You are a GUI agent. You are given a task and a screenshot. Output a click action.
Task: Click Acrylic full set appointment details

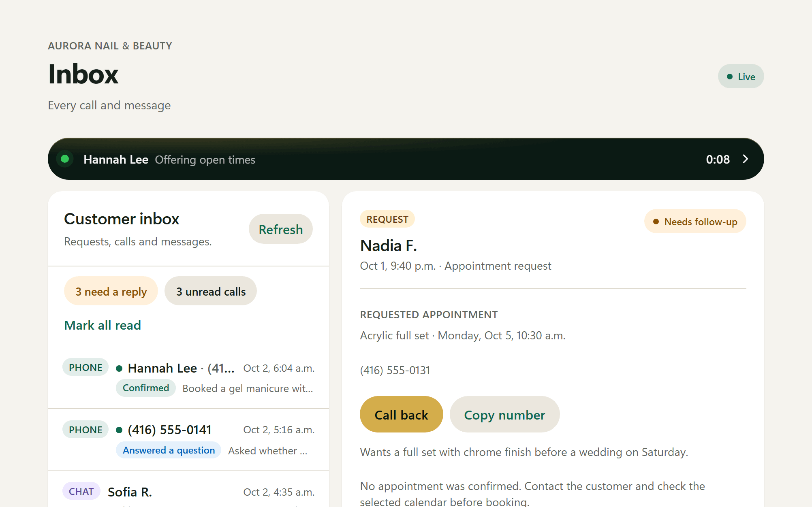point(463,336)
